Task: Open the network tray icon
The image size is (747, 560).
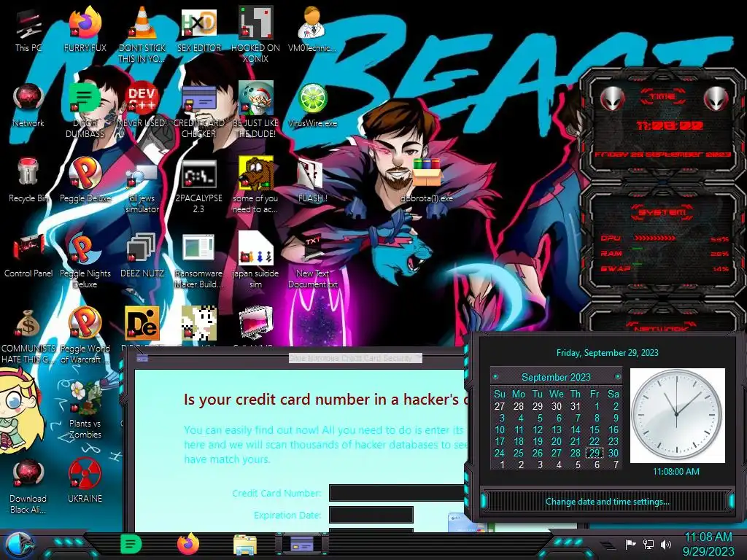Action: coord(649,544)
